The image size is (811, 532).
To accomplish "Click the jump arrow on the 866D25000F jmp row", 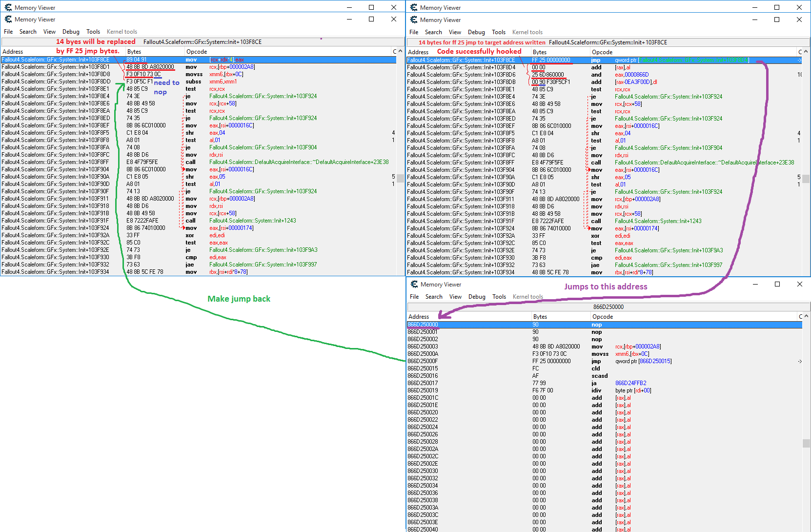I will point(800,361).
